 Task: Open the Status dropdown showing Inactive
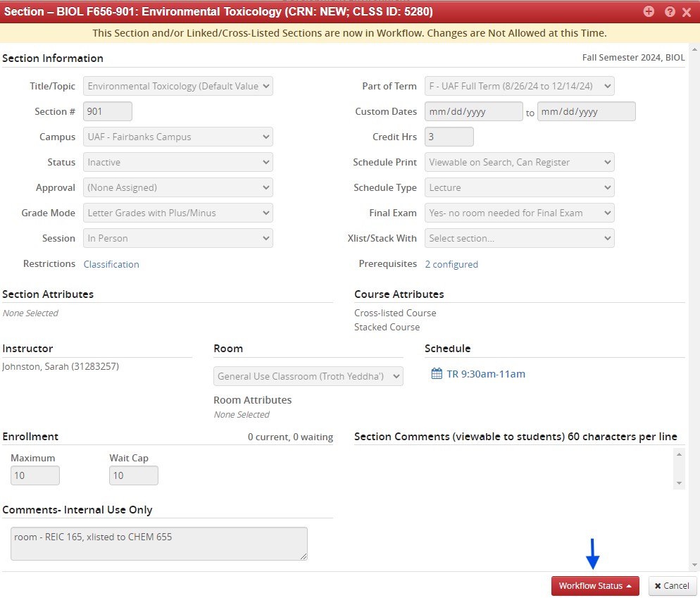(177, 162)
